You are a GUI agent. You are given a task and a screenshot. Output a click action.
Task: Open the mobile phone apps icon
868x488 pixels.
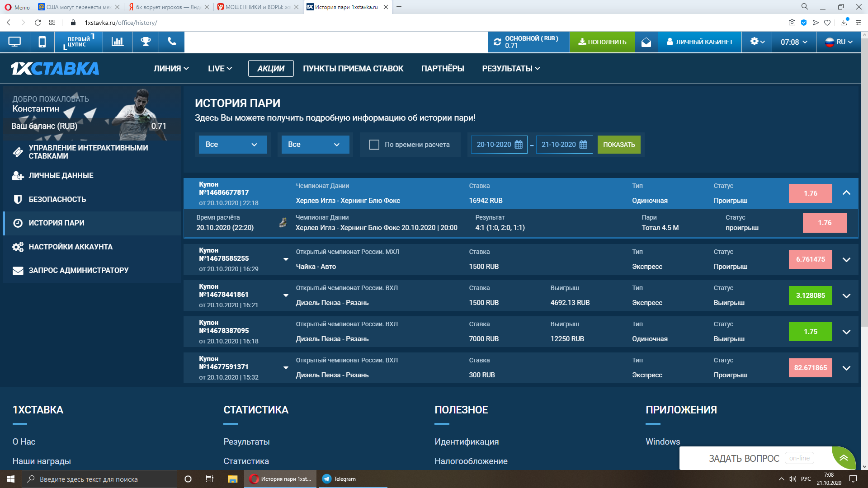(42, 42)
